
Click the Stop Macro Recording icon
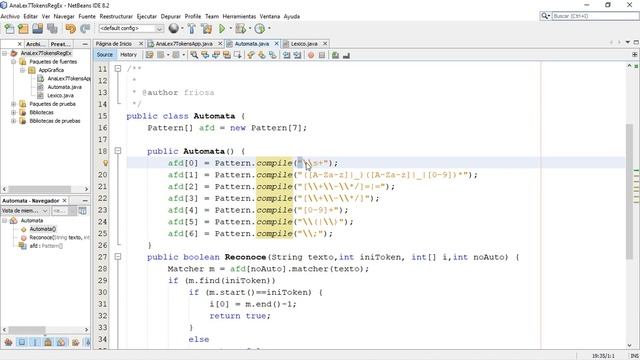(x=322, y=55)
